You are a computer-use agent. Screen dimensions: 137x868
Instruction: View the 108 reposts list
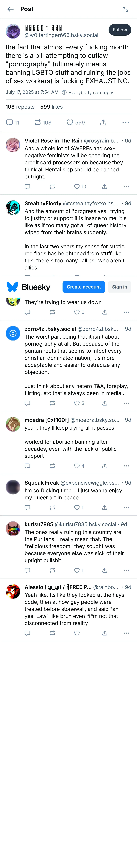pos(20,107)
